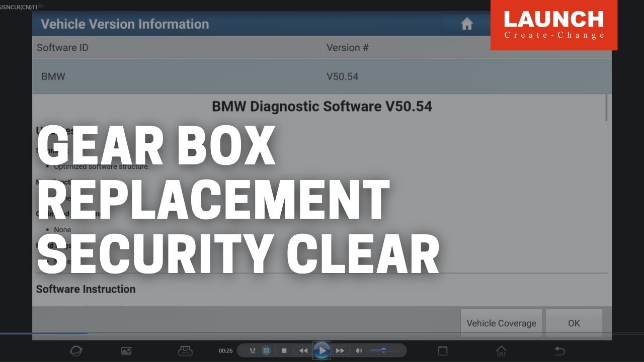Click the Software ID column header
This screenshot has width=644, height=362.
[177, 48]
